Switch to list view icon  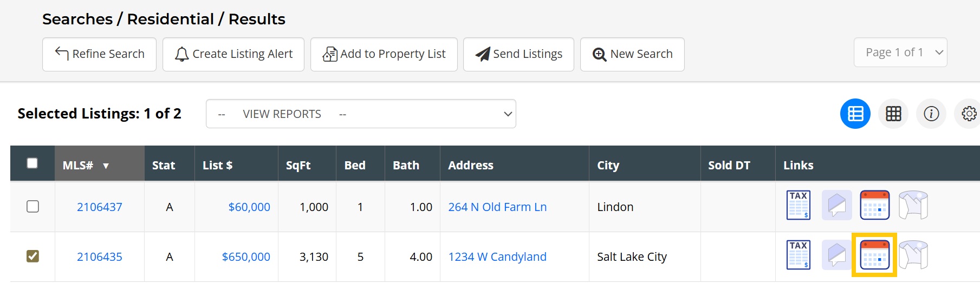coord(855,114)
